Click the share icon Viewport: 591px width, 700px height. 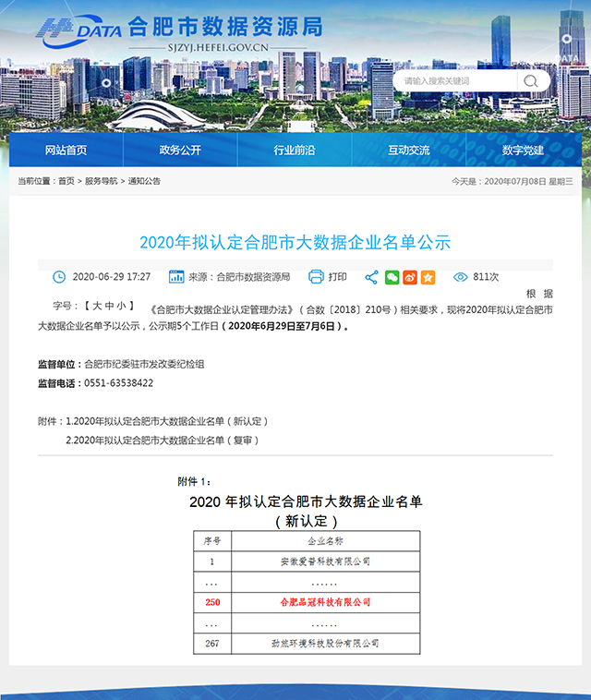tap(371, 277)
